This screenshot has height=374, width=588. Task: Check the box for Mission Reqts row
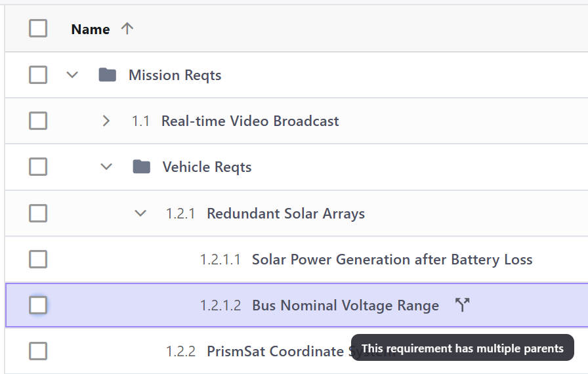(38, 75)
